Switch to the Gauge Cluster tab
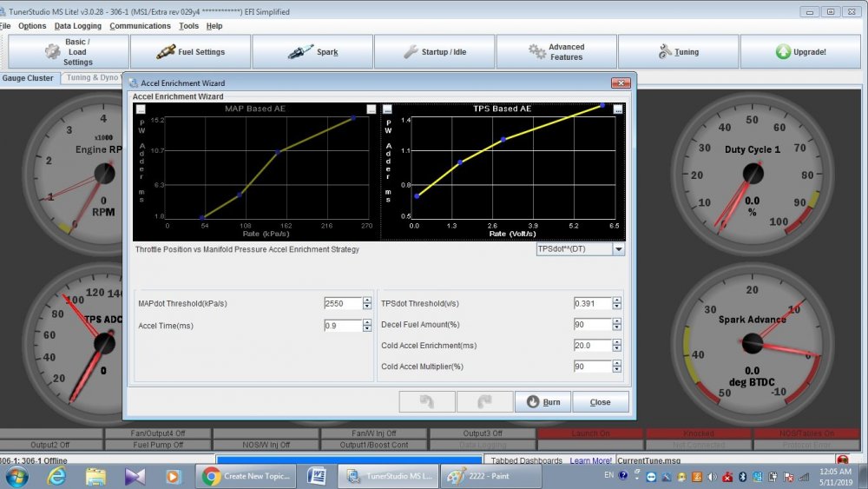The image size is (868, 489). click(x=28, y=78)
